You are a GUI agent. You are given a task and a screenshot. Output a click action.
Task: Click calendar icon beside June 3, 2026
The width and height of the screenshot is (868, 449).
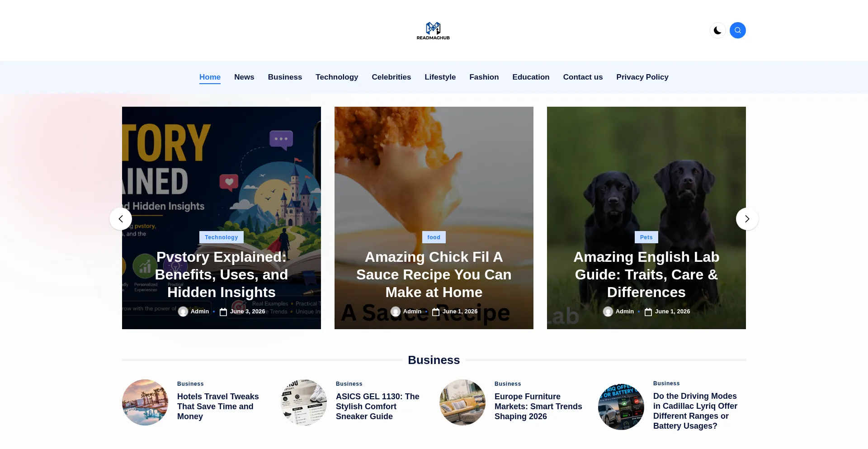pos(223,312)
